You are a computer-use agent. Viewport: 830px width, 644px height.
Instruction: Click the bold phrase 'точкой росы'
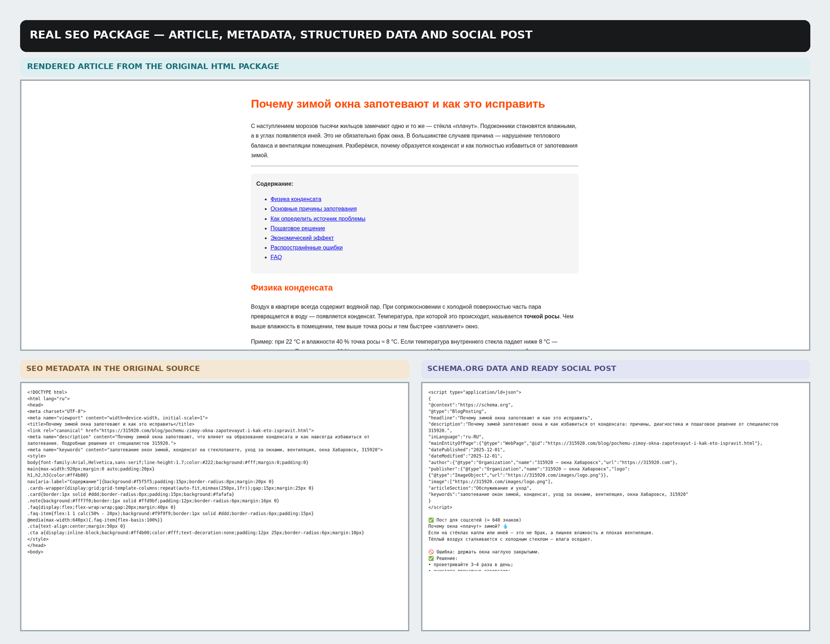pos(542,316)
